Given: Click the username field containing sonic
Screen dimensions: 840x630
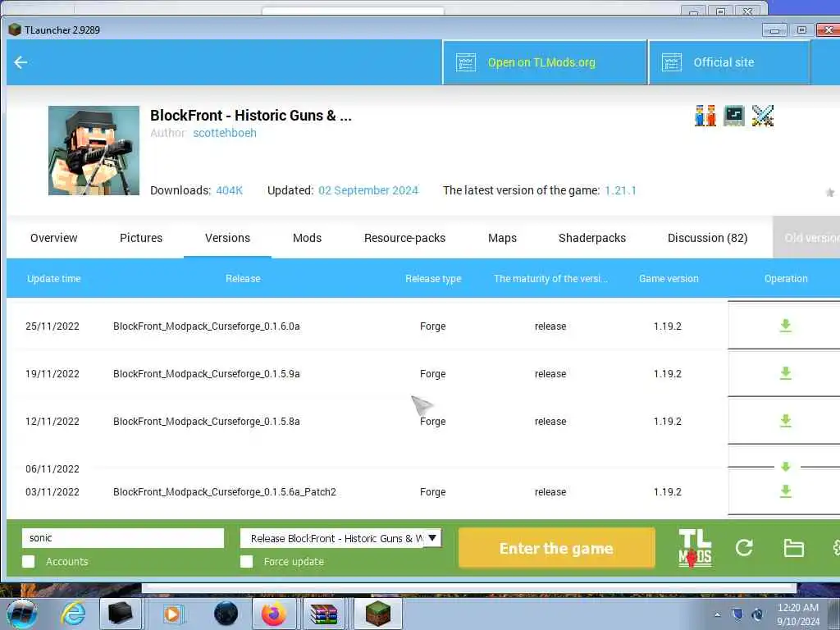Looking at the screenshot, I should (123, 538).
